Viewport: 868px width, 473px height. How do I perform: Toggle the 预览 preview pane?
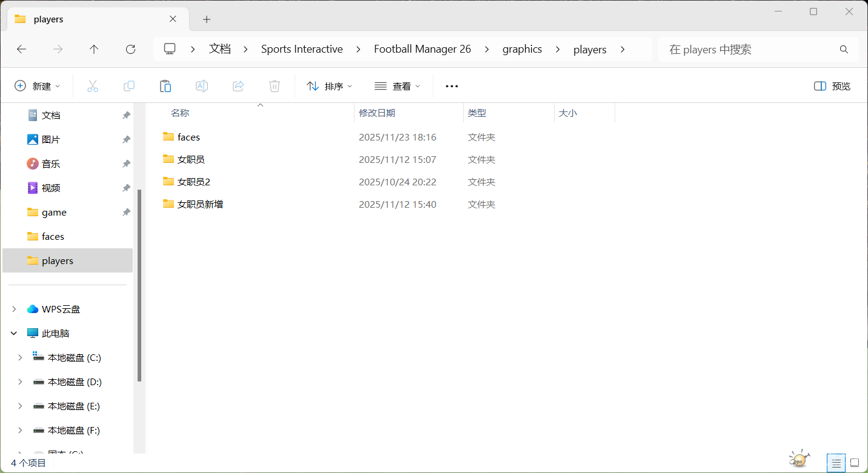click(x=831, y=85)
